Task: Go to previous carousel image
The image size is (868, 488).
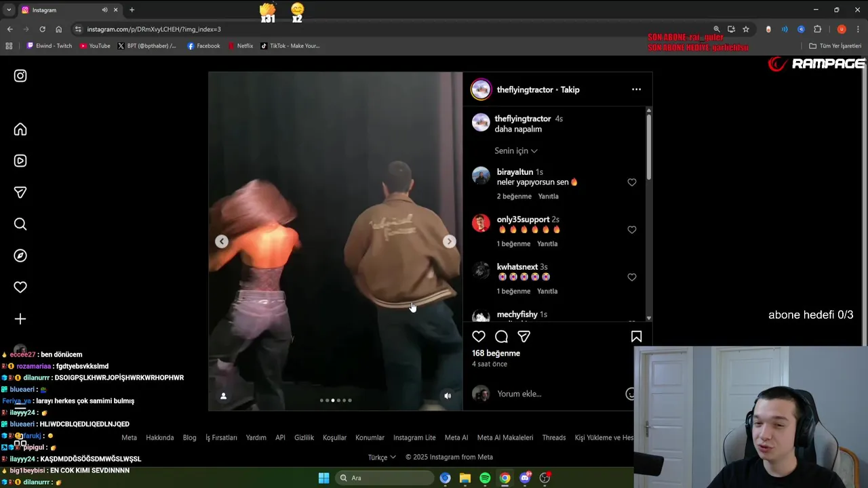Action: (x=222, y=241)
